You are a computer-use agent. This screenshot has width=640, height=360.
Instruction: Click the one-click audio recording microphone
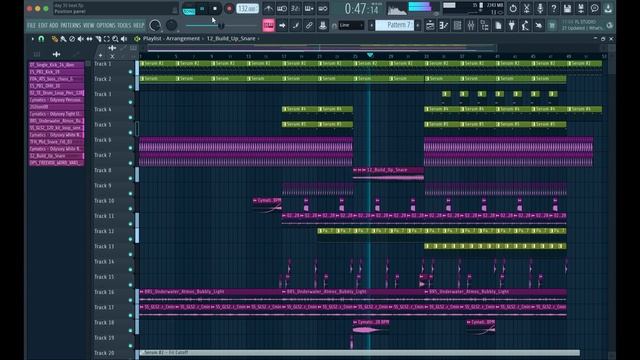tap(540, 9)
